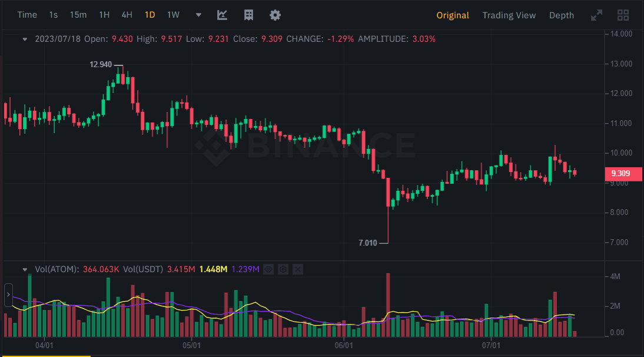The image size is (644, 357).
Task: Open volume indicator settings gear
Action: click(x=283, y=269)
